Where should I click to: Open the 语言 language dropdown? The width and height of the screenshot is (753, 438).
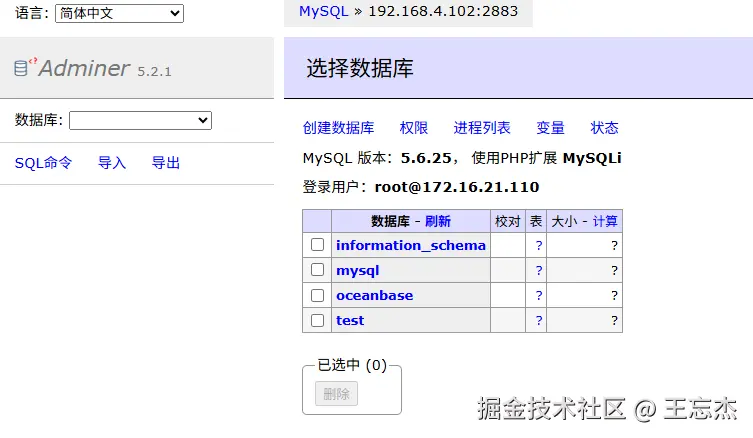click(119, 13)
